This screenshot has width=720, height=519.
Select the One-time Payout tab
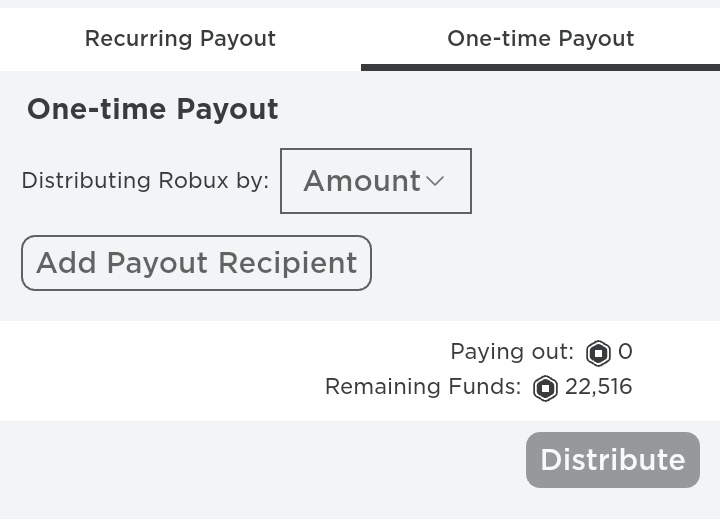tap(540, 39)
